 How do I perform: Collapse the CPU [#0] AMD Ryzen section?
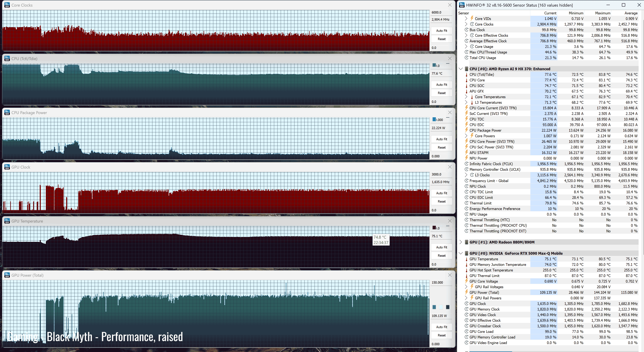(x=461, y=69)
